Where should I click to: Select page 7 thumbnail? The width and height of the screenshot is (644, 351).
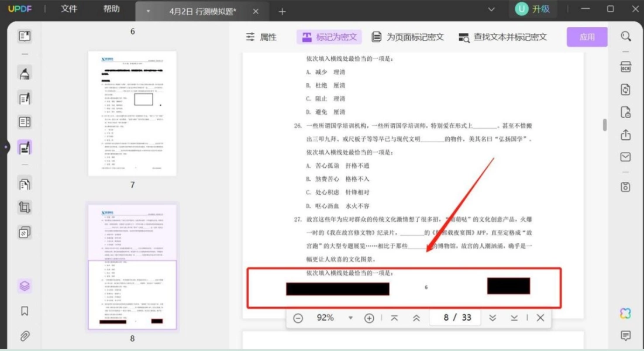[x=132, y=113]
